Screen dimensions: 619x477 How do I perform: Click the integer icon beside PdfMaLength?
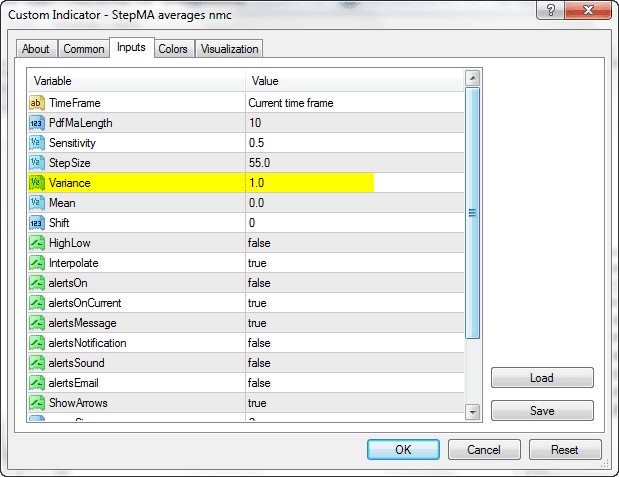point(37,123)
